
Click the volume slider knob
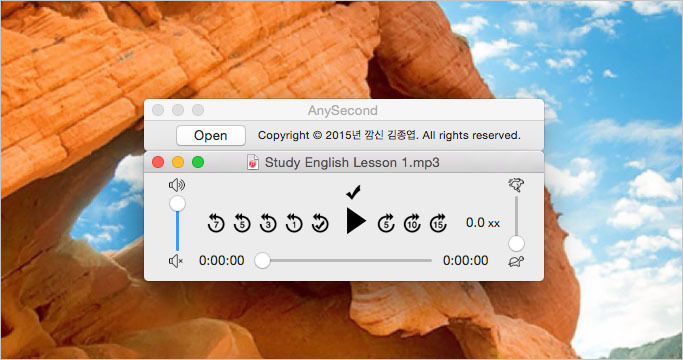coord(177,204)
